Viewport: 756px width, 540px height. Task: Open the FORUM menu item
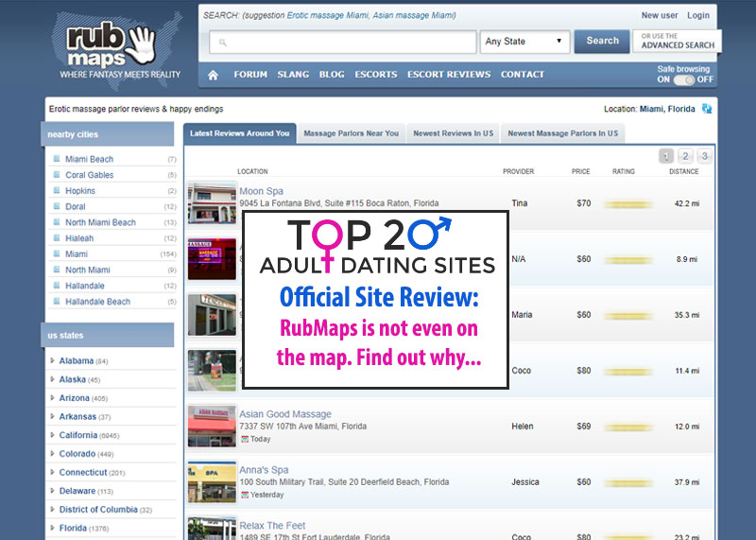(x=250, y=75)
